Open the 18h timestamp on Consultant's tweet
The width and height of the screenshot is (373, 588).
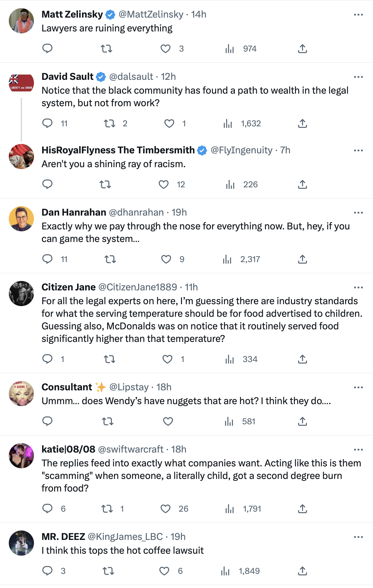pos(164,387)
